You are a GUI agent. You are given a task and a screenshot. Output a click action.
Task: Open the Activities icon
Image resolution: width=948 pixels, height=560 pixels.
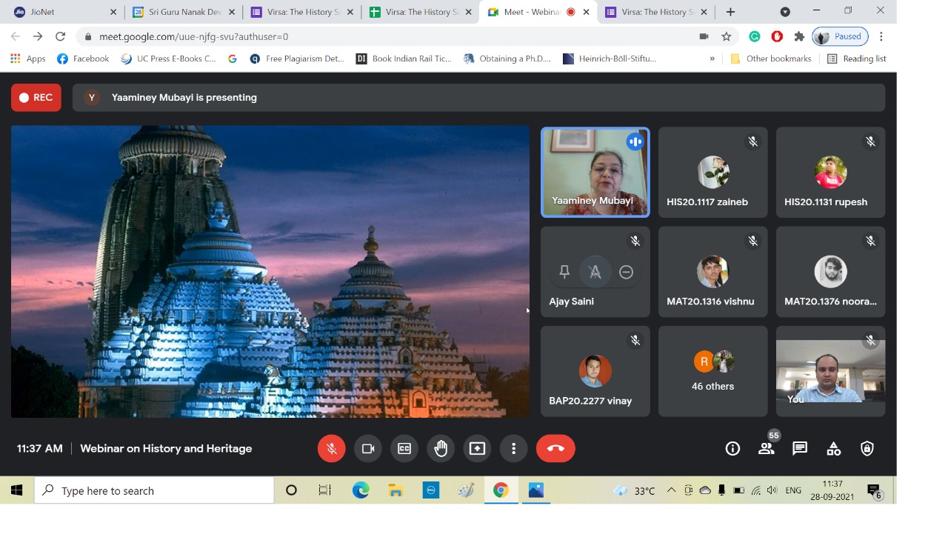(833, 449)
